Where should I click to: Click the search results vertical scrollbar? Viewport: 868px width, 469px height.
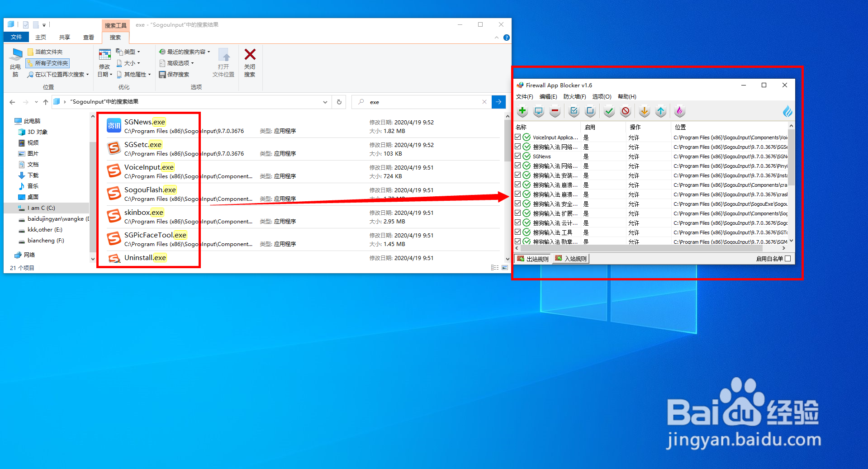pos(508,140)
